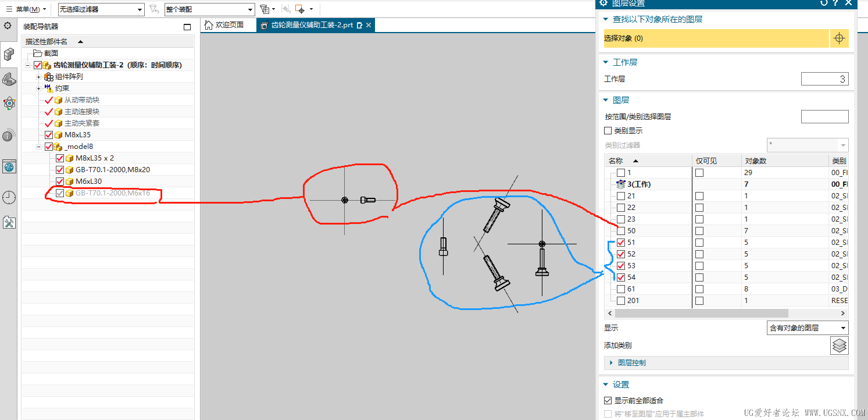Screen dimensions: 868x420
Task: Uncheck the layer 51 checkbox
Action: [621, 243]
